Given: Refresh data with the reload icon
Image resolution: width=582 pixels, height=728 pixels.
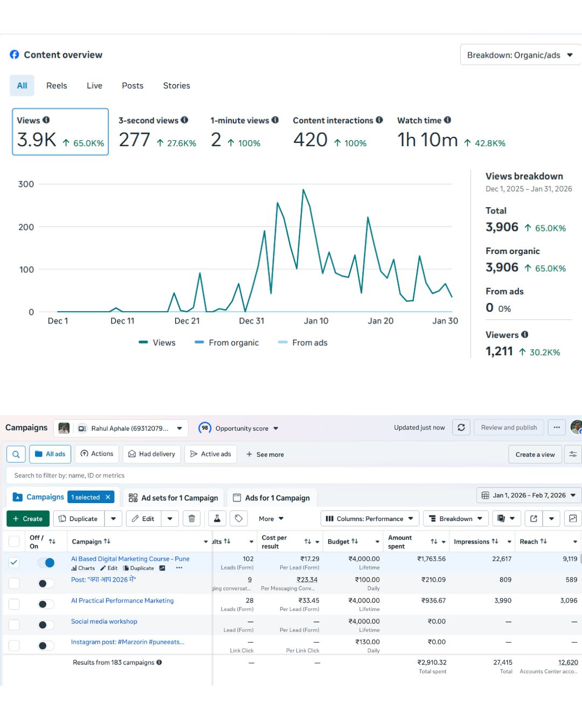Looking at the screenshot, I should (x=461, y=427).
